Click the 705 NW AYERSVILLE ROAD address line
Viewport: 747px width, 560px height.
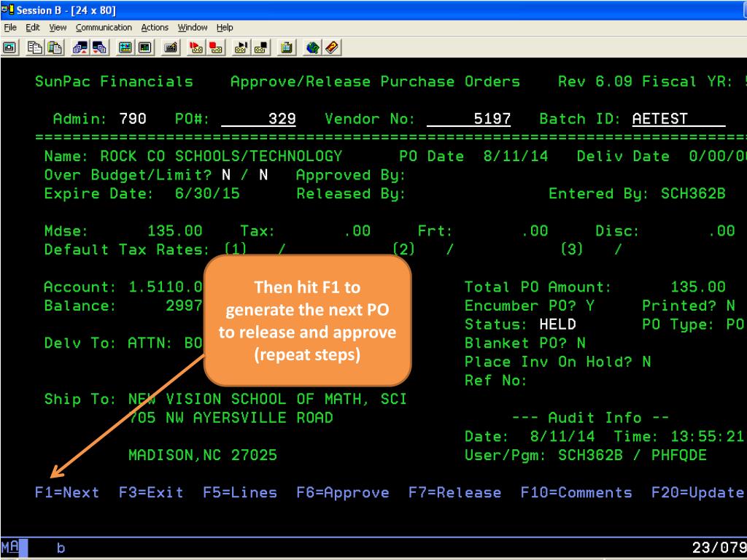(231, 418)
